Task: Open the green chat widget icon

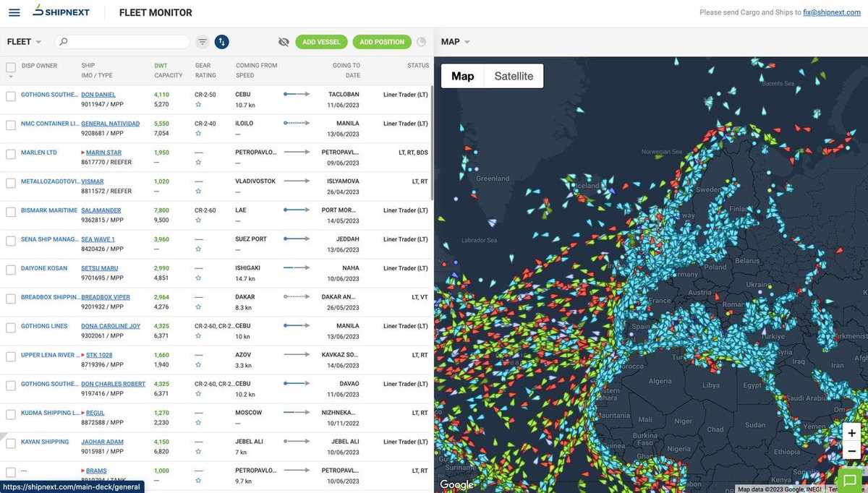Action: tap(851, 479)
